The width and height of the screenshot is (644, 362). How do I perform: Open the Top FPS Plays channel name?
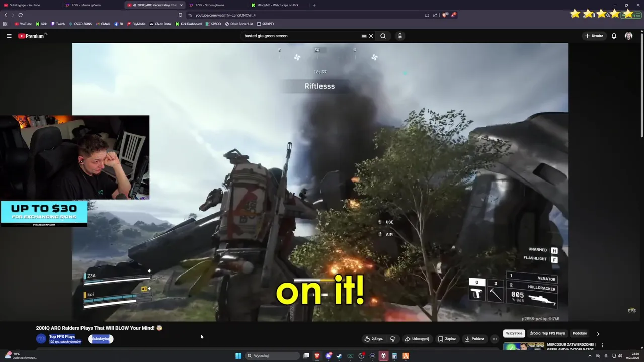[62, 336]
